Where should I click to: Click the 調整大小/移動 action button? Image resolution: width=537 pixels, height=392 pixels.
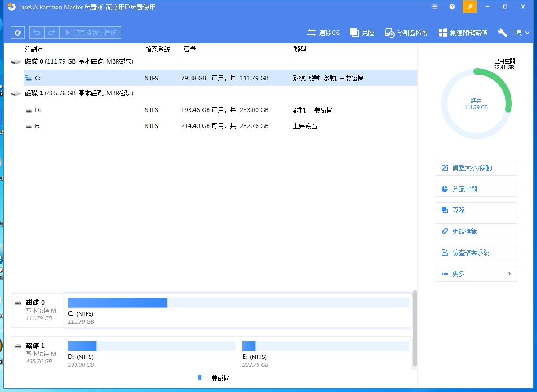point(476,168)
